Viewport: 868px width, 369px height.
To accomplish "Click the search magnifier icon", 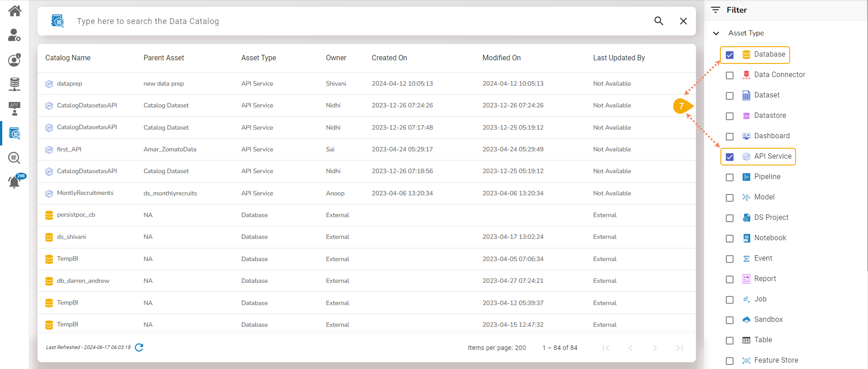I will click(659, 21).
